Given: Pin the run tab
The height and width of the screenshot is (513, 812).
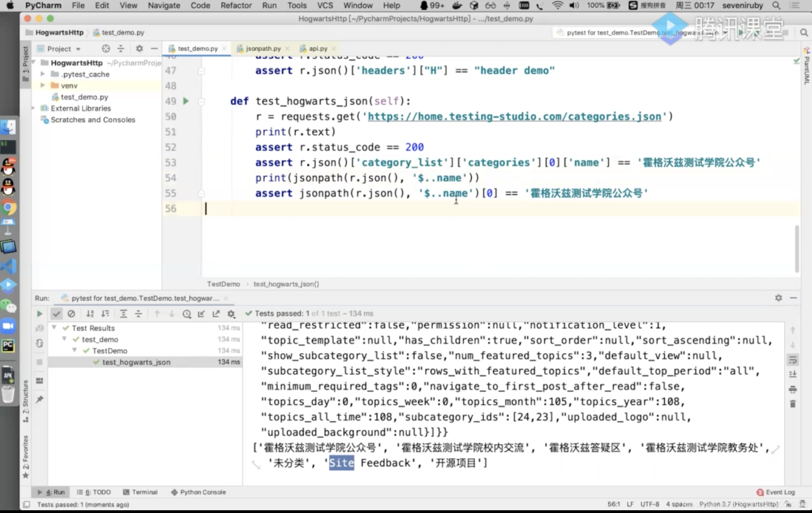Looking at the screenshot, I should (40, 399).
